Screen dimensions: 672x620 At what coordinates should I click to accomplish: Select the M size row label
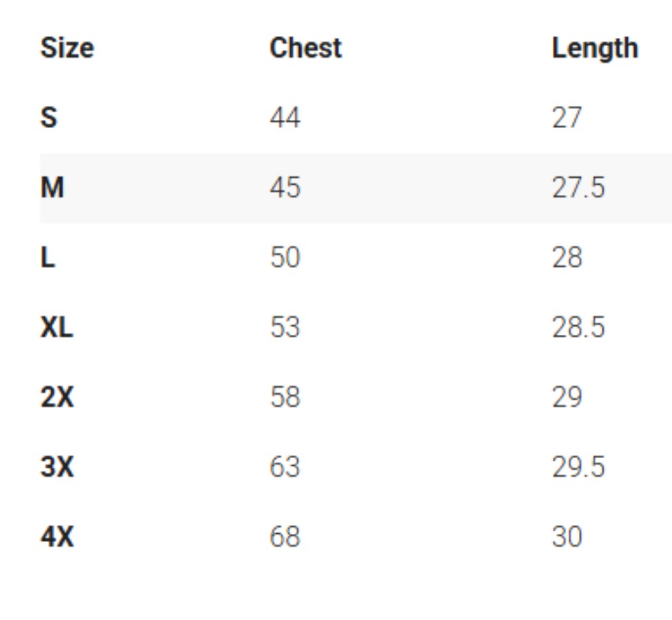point(52,187)
